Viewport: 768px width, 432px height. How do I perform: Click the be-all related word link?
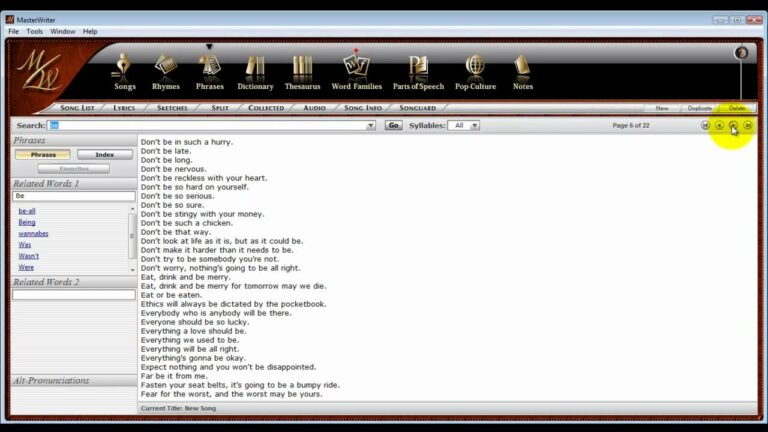click(27, 211)
